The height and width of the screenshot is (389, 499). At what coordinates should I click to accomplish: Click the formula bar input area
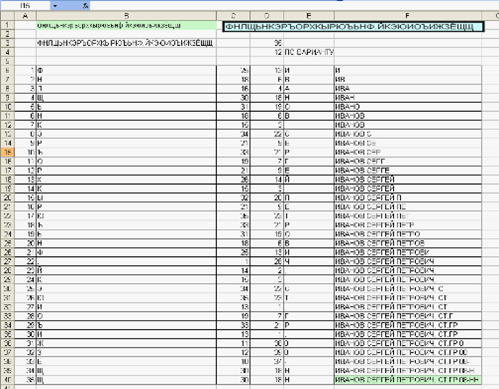point(293,6)
